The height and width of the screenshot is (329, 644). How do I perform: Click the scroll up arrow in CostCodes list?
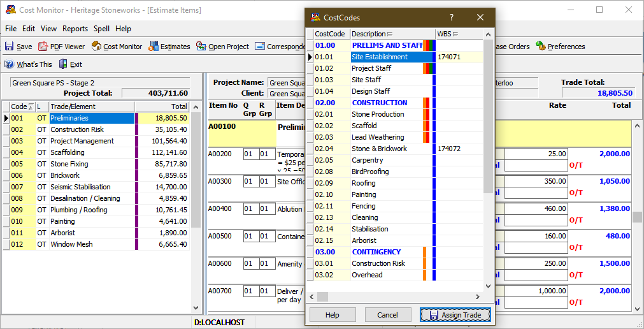pos(488,34)
